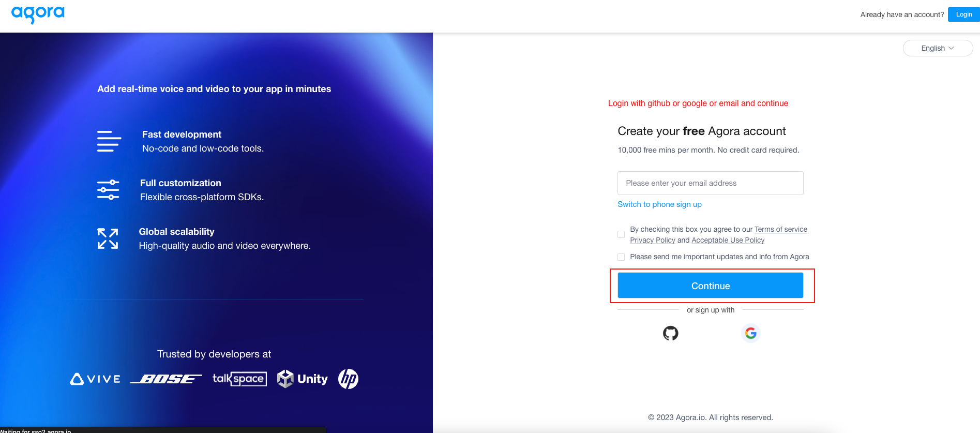Screen dimensions: 980x433
Task: Check the Terms of service agreement box
Action: tap(621, 234)
